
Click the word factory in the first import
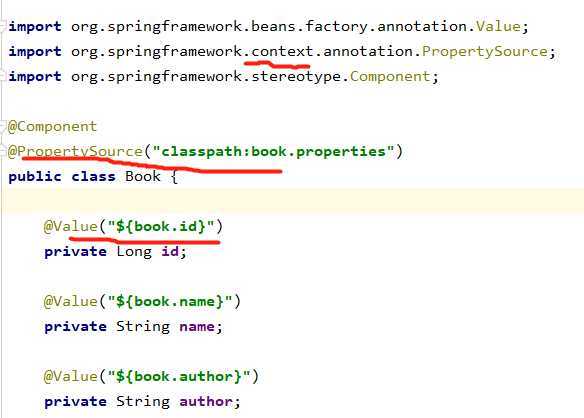tap(336, 27)
